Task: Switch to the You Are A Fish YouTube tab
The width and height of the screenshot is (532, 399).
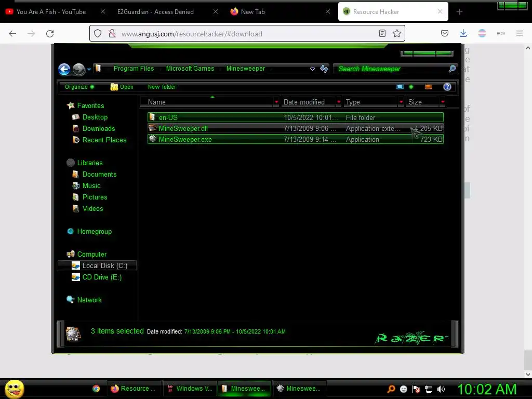Action: point(51,12)
